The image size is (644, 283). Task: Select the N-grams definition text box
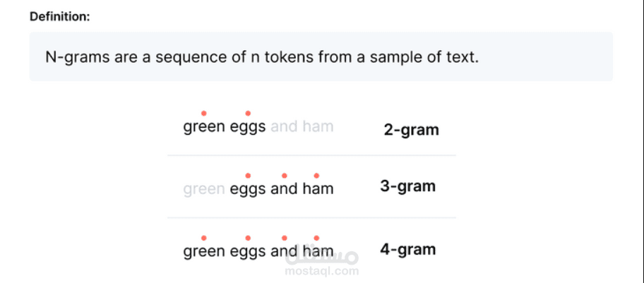pos(321,56)
